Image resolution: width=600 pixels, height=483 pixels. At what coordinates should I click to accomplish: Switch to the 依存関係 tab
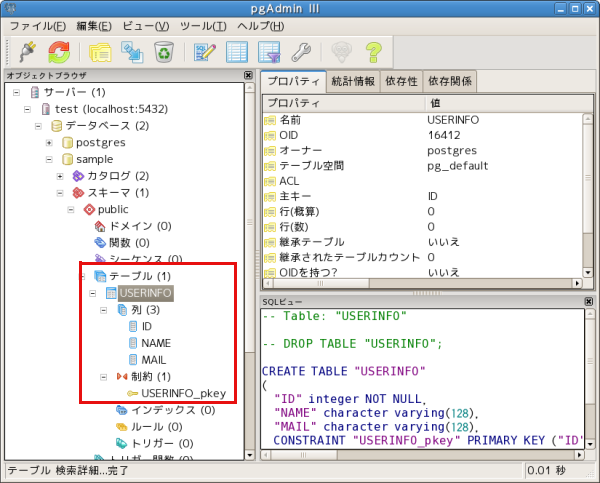point(450,81)
